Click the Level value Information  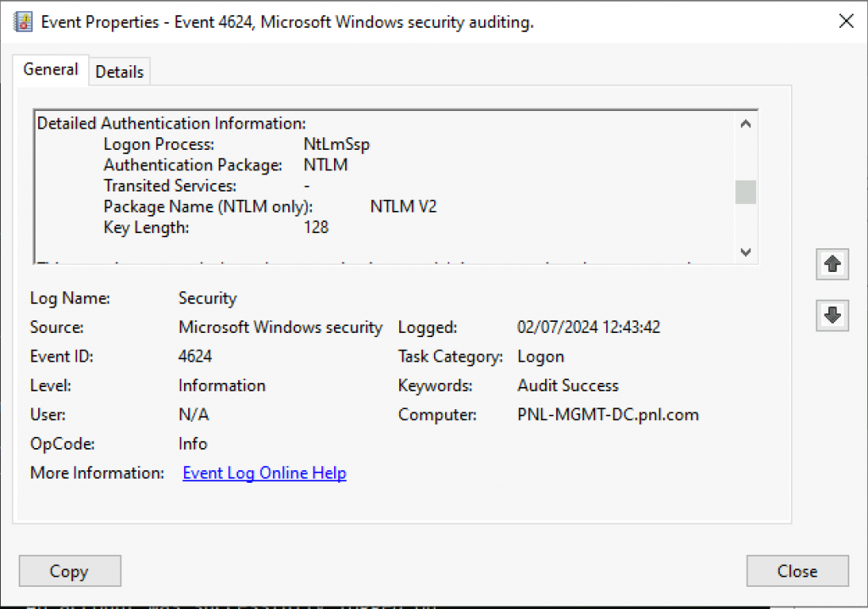[221, 385]
